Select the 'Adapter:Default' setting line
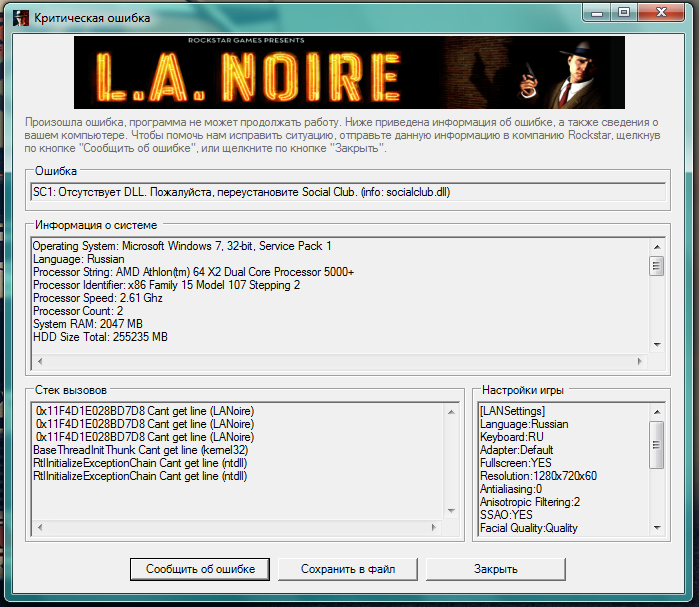 tap(517, 450)
